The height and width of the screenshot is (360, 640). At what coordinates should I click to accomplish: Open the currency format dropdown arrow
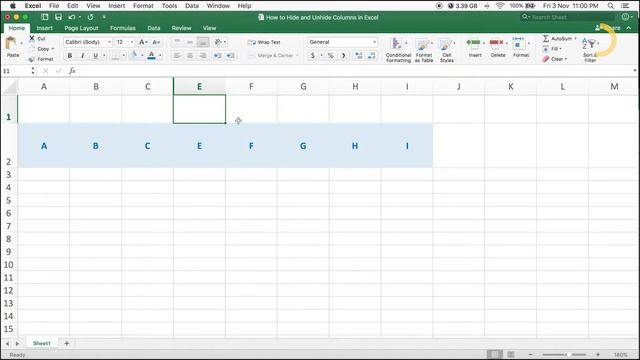(321, 56)
